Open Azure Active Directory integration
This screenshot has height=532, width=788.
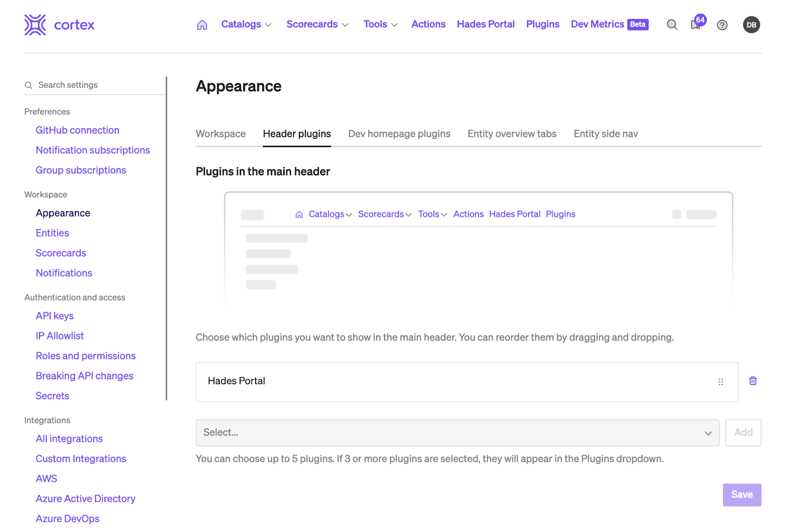85,499
